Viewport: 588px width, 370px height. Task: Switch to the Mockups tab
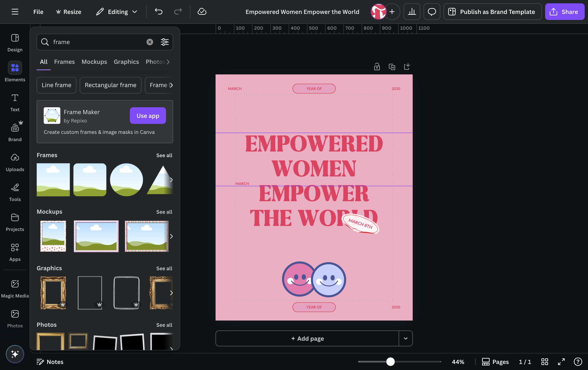click(x=94, y=62)
